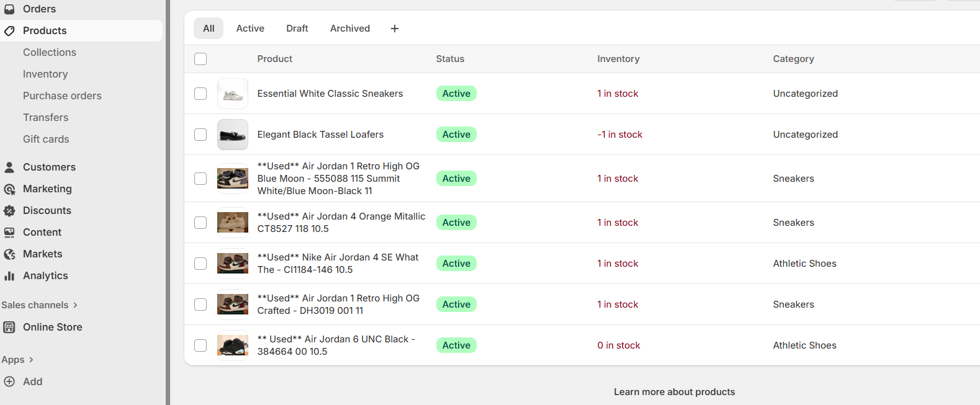Click Active badge for Air Jordan 6 UNC Black
This screenshot has height=405, width=980.
pos(456,345)
